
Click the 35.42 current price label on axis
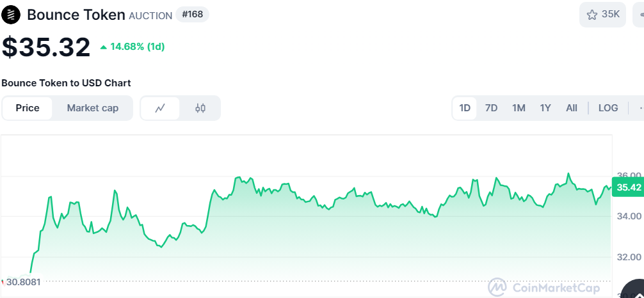click(629, 187)
